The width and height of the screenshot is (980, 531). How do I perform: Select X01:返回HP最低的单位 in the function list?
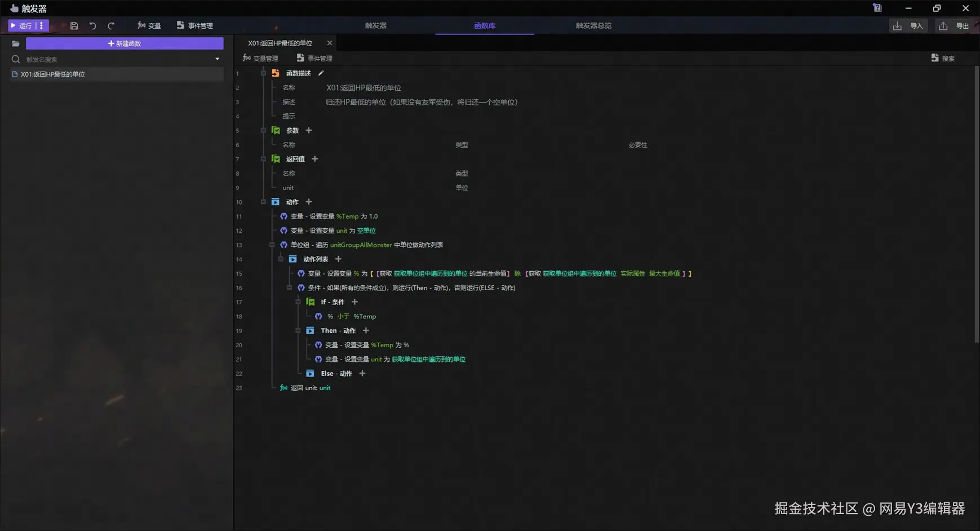(x=117, y=74)
